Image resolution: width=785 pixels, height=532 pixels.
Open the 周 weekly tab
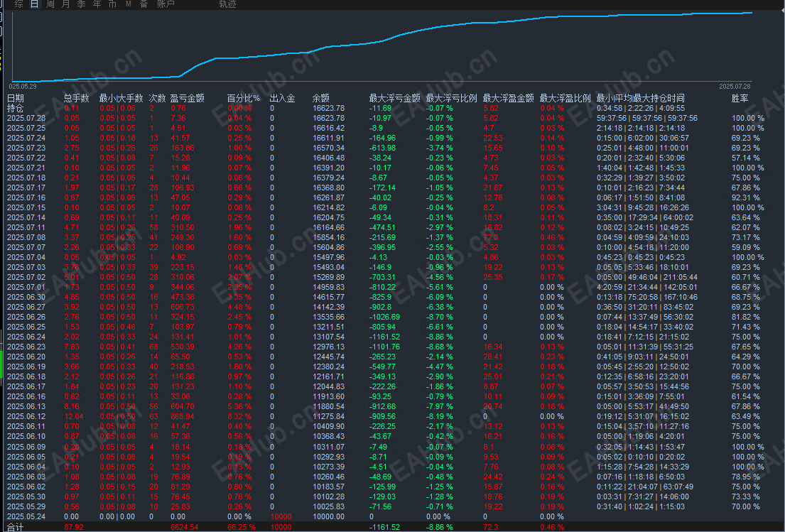[x=50, y=4]
